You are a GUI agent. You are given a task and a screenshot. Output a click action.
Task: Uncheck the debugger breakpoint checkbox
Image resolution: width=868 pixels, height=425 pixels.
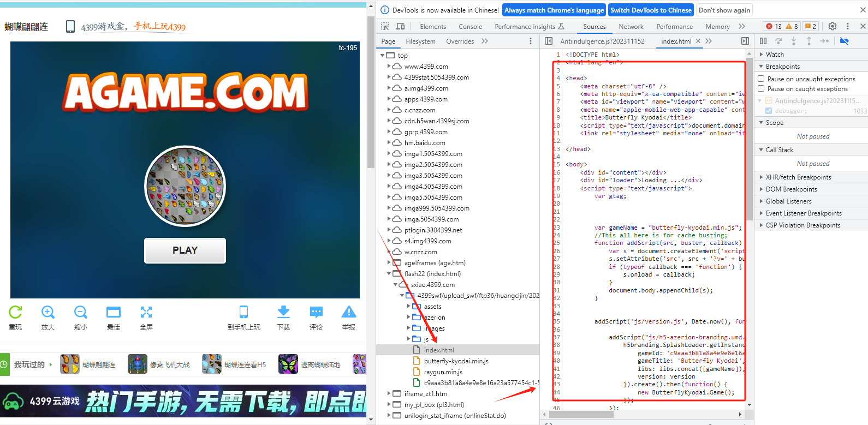point(769,111)
